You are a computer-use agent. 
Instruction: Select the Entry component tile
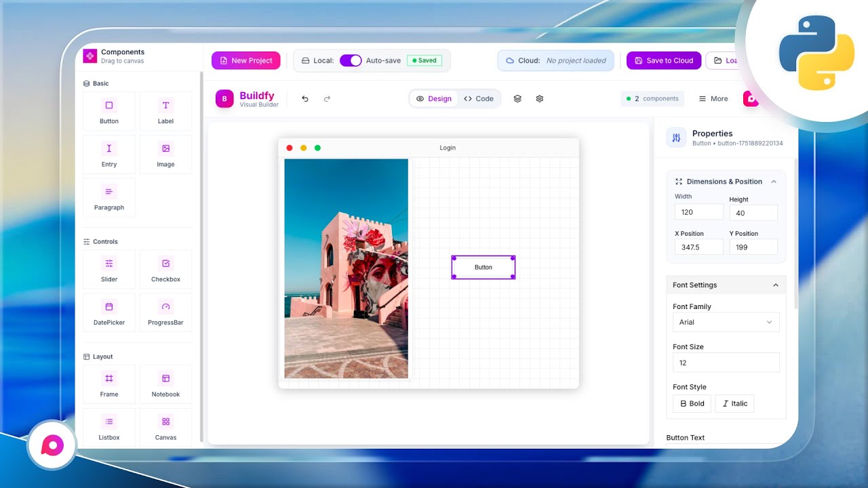click(x=109, y=155)
